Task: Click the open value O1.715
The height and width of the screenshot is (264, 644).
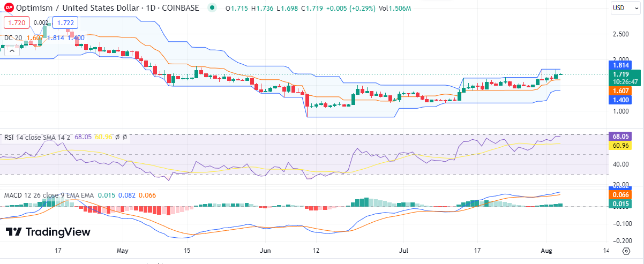Action: (237, 9)
